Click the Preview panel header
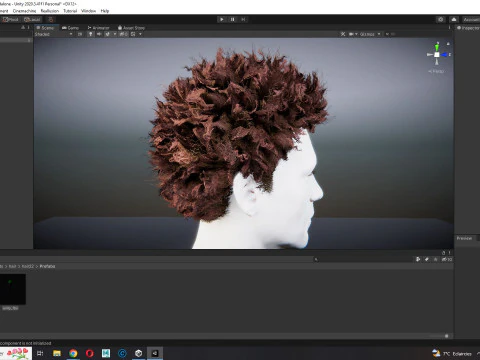Viewport: 480px width, 360px height. tap(464, 238)
